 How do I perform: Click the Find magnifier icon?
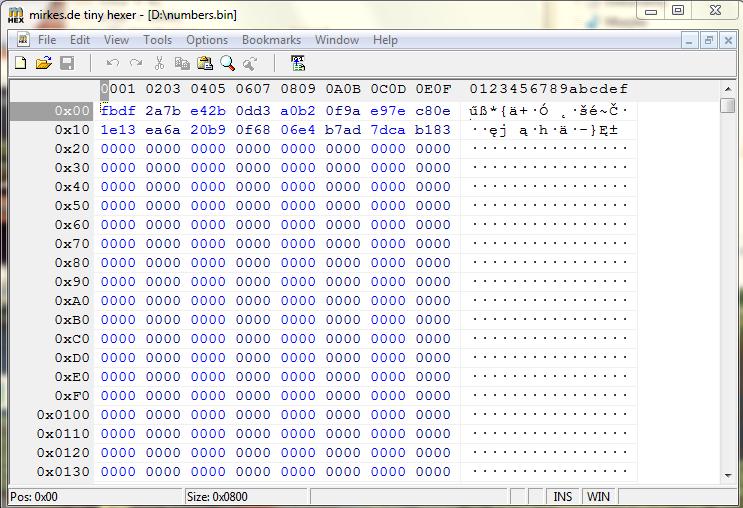pos(227,63)
